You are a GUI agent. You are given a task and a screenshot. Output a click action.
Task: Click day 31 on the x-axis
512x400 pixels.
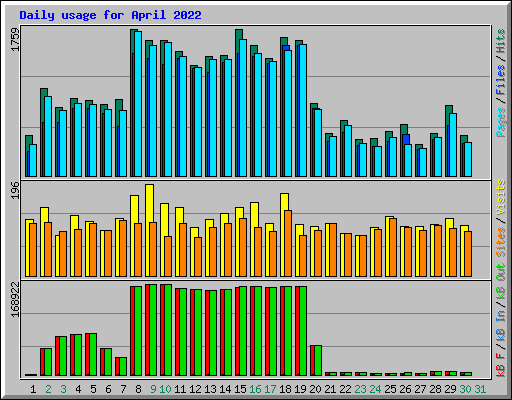click(x=480, y=389)
